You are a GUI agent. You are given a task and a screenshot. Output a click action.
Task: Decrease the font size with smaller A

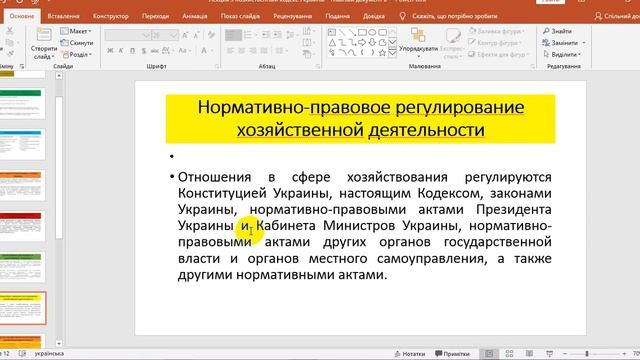point(197,36)
